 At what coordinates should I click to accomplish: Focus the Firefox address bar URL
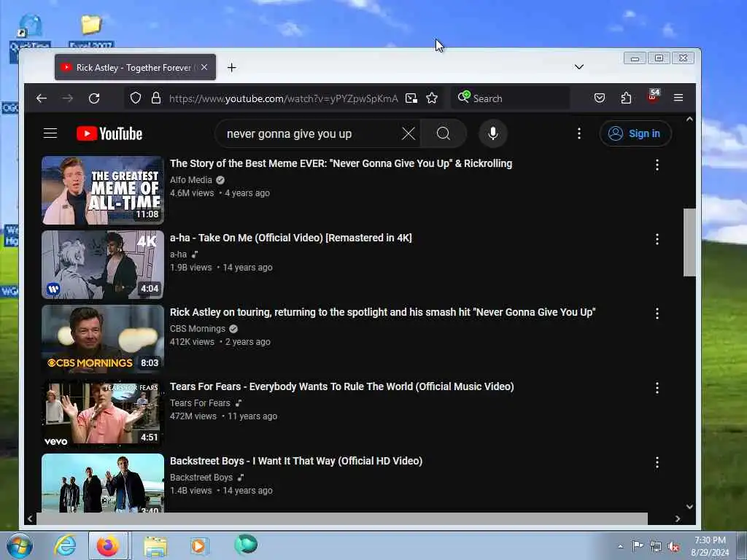click(x=284, y=98)
